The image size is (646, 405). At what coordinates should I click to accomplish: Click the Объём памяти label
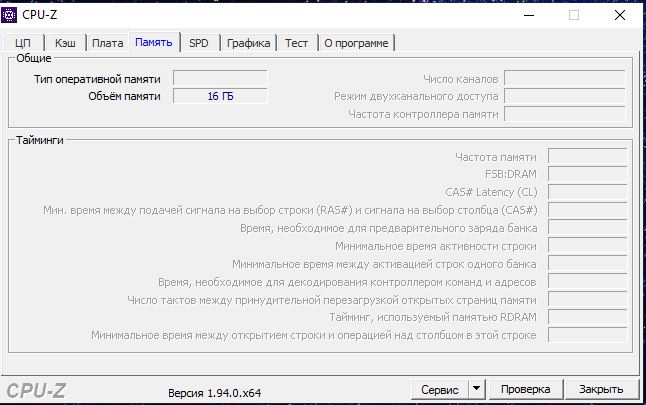[124, 96]
